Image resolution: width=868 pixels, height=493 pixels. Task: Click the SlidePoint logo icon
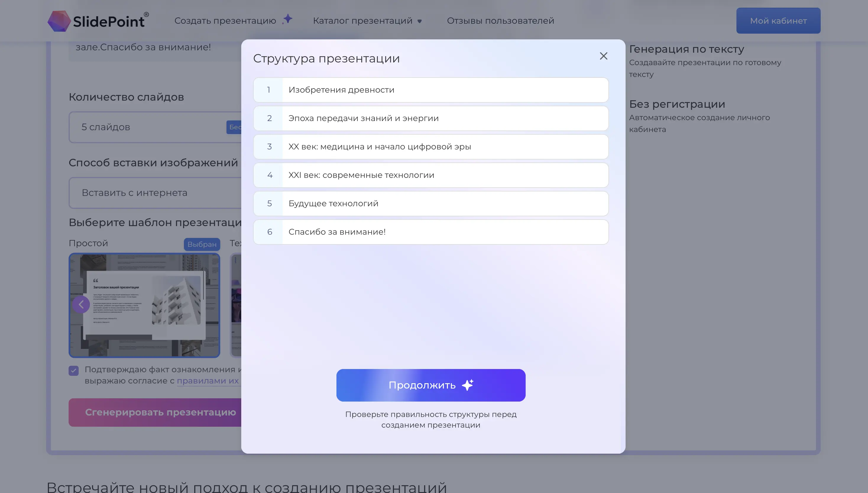[59, 21]
